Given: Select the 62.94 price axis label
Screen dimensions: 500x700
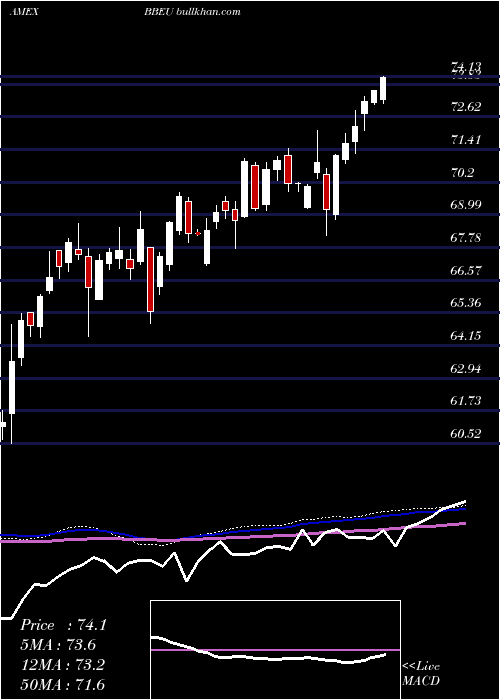Looking at the screenshot, I should tap(467, 369).
